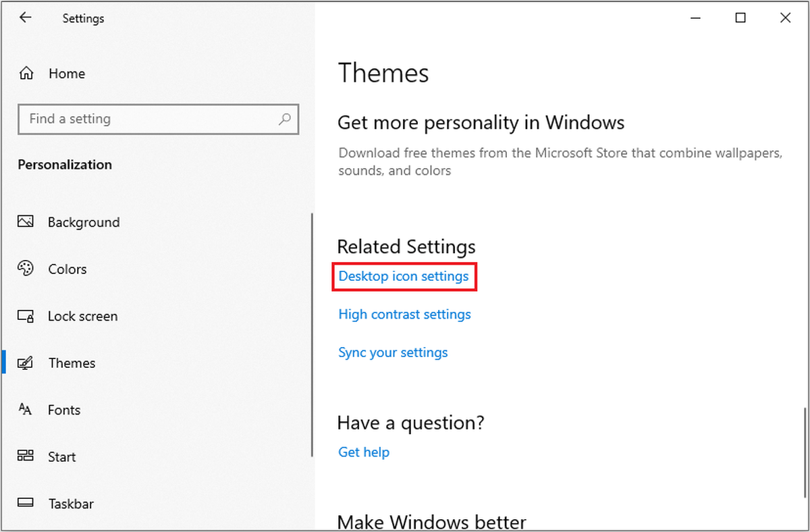Click 'Get more personality in Windows' heading
The height and width of the screenshot is (532, 810).
(x=481, y=123)
